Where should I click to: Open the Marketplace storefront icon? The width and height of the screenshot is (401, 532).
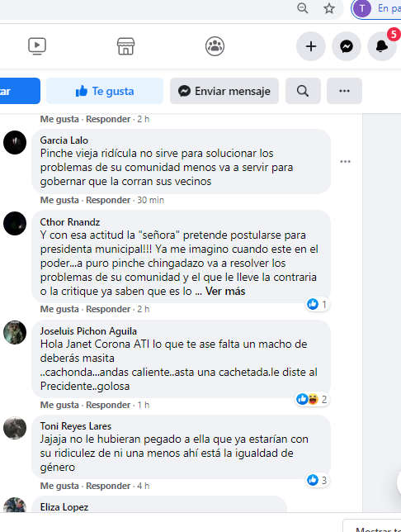coord(125,46)
